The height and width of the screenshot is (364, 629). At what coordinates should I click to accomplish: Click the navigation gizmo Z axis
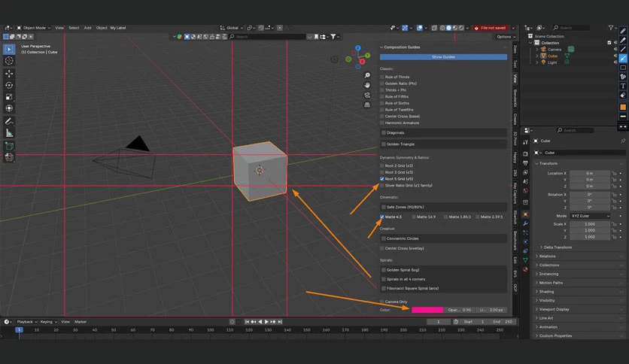coord(358,48)
